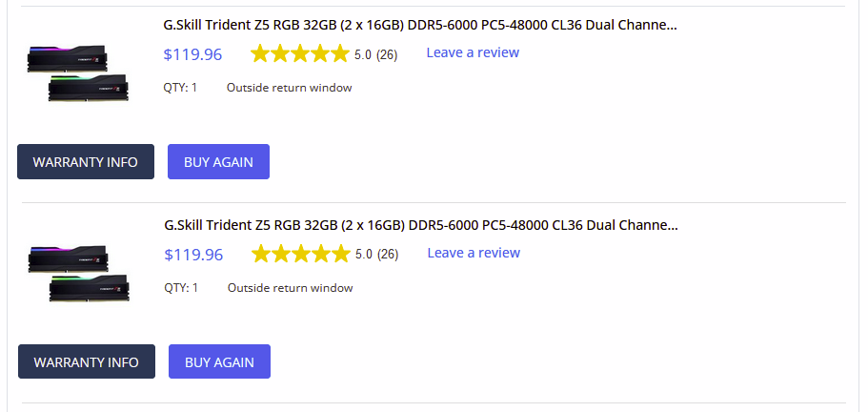This screenshot has width=868, height=412.
Task: Select the $119.96 price of the second item
Action: [193, 255]
